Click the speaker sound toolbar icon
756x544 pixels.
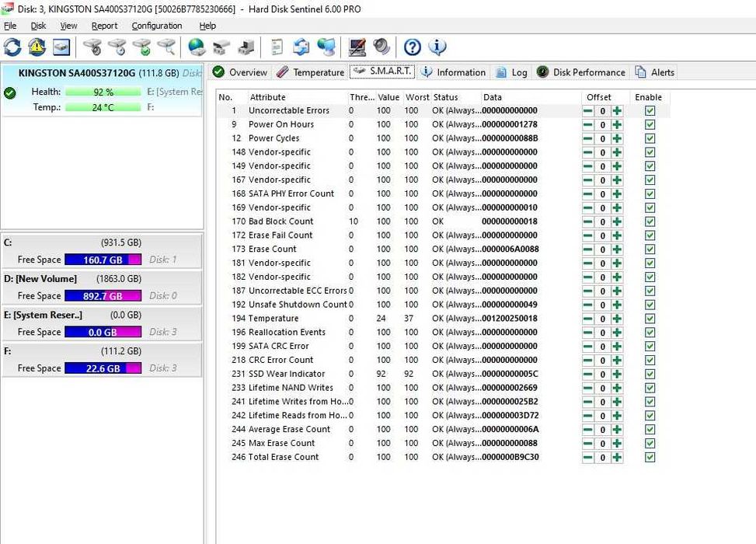(381, 47)
